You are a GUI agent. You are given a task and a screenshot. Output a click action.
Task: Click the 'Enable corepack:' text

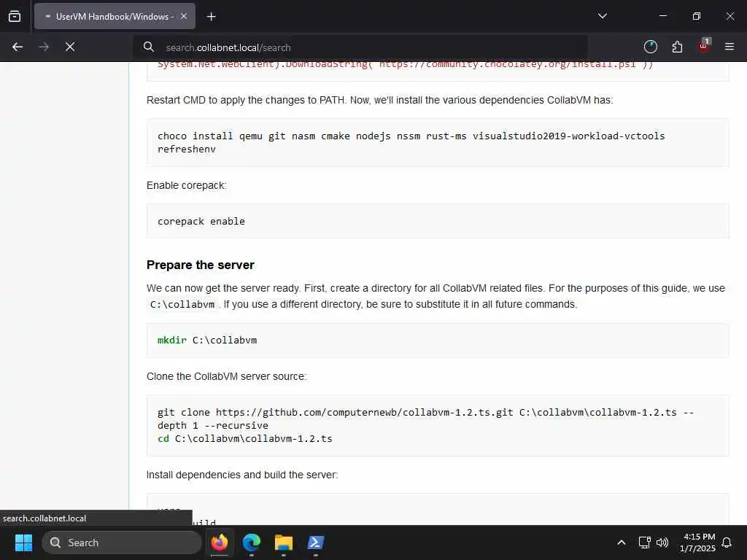(x=187, y=185)
